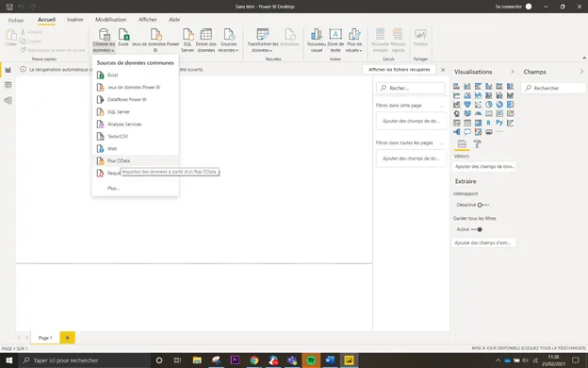Screen dimensions: 588x368
Task: Choose Analysis Services from the menu
Action: [135, 124]
